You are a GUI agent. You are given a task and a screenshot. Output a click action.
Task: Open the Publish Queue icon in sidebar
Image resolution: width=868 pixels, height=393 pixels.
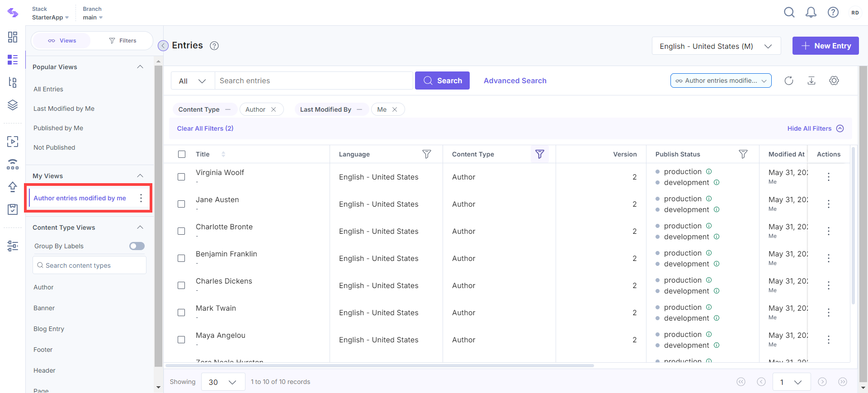(13, 142)
